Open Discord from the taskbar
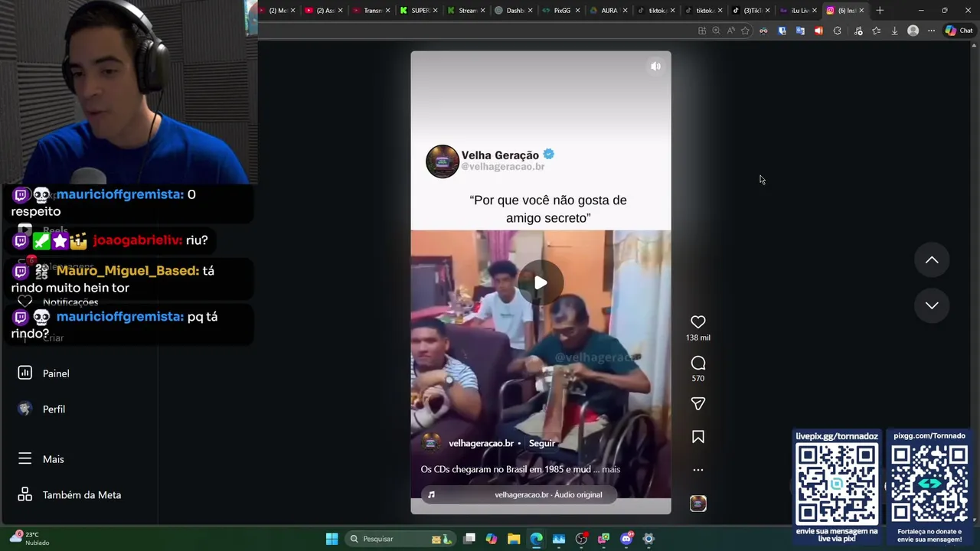This screenshot has height=551, width=980. [x=626, y=539]
